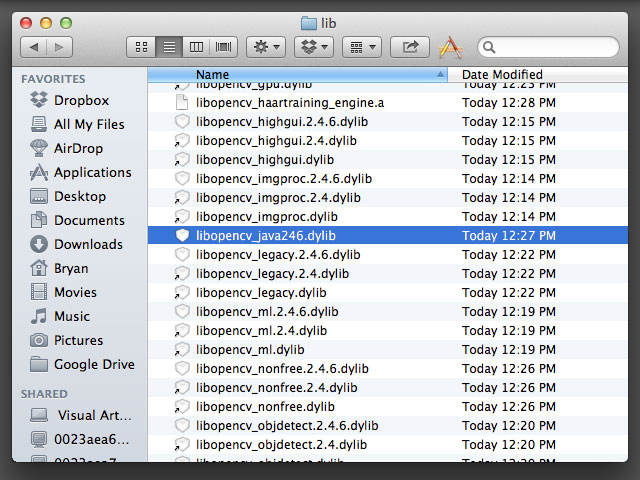
Task: Open Downloads folder in sidebar
Action: (88, 244)
